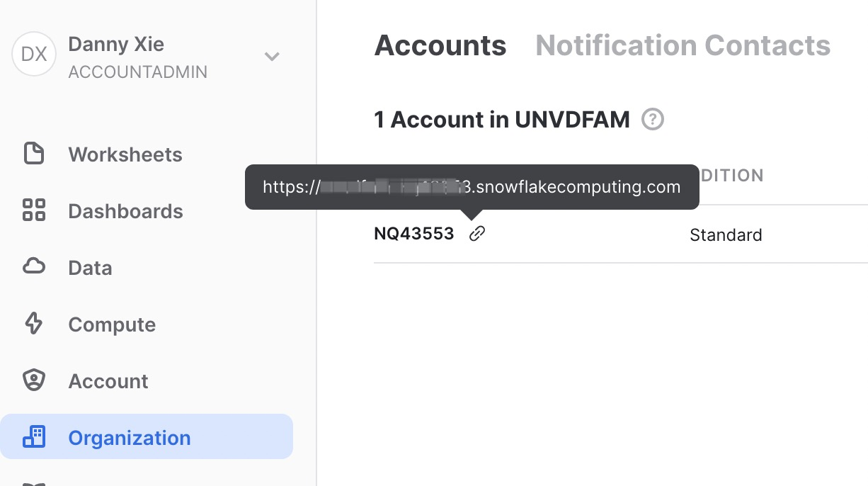The height and width of the screenshot is (486, 868).
Task: Click the DX user avatar circle
Action: coord(33,55)
